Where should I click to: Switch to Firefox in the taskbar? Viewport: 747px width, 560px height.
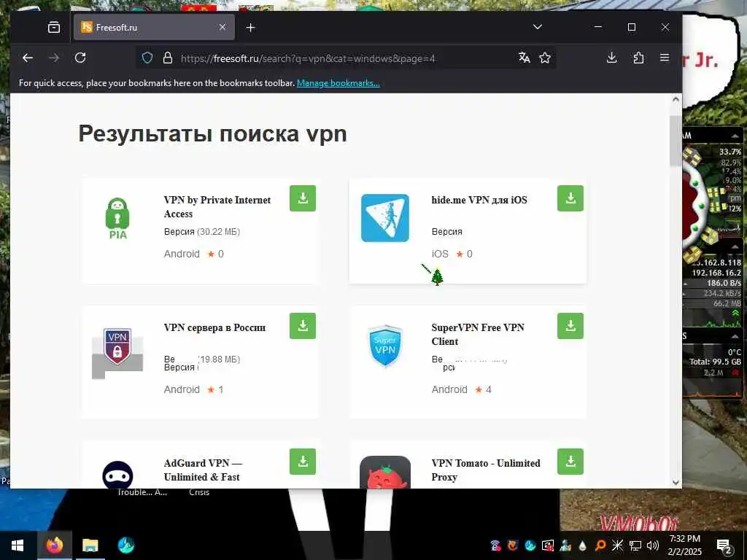click(x=54, y=545)
